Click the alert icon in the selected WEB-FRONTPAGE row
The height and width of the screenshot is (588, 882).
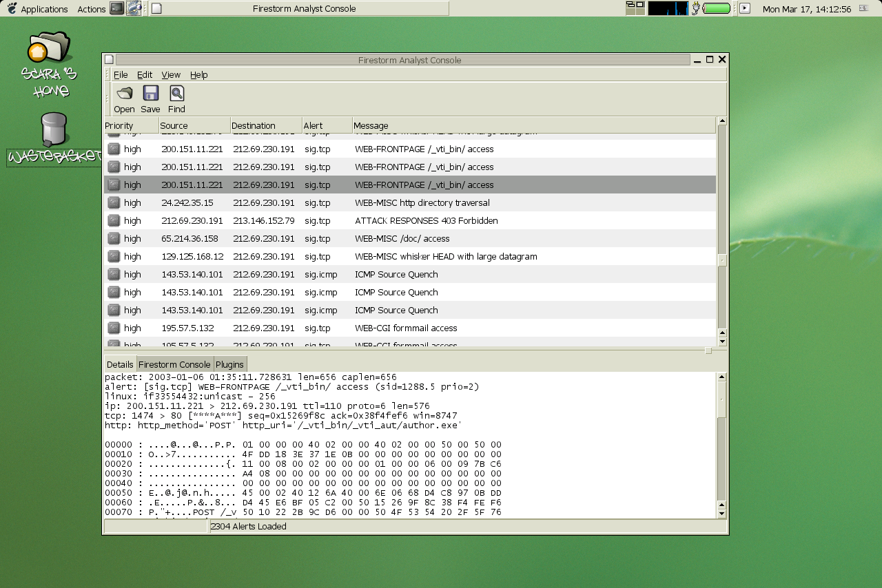tap(114, 185)
